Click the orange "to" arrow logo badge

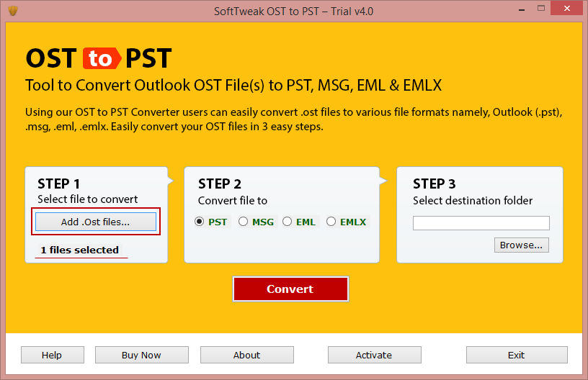(100, 58)
